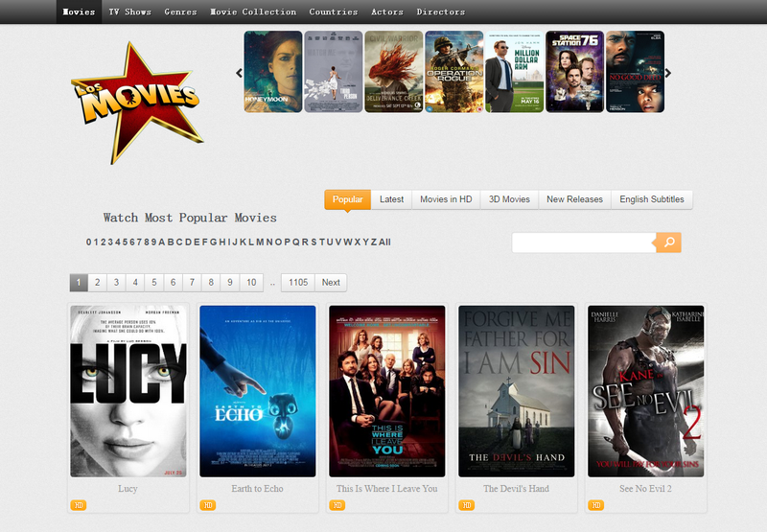The height and width of the screenshot is (532, 767).
Task: Filter movies starting with digit 0
Action: tap(88, 243)
